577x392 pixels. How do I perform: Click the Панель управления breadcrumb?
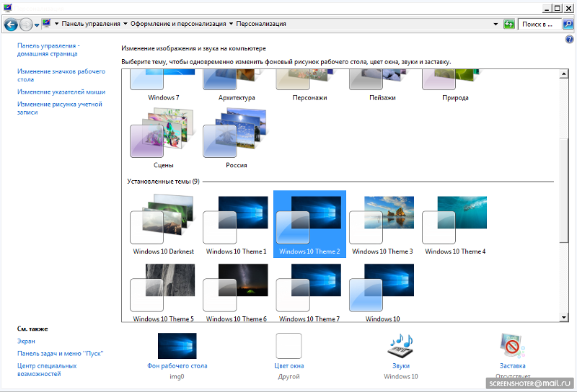click(x=91, y=24)
